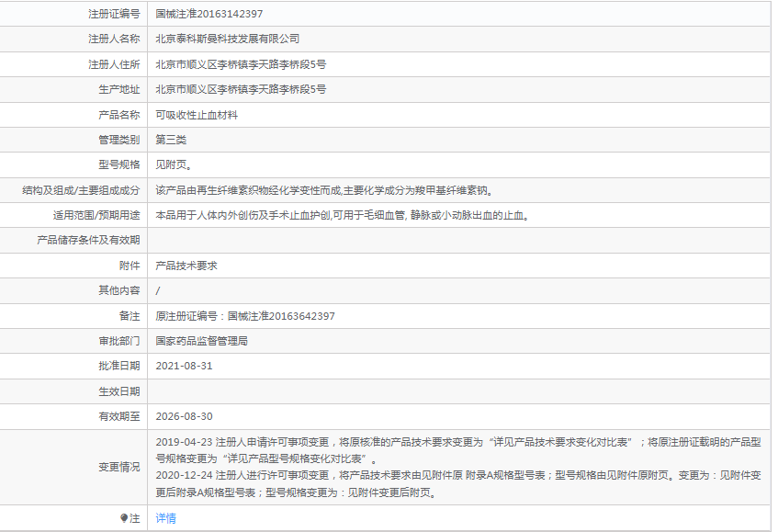Click the 型号规格 label
The width and height of the screenshot is (778, 532).
pos(119,164)
